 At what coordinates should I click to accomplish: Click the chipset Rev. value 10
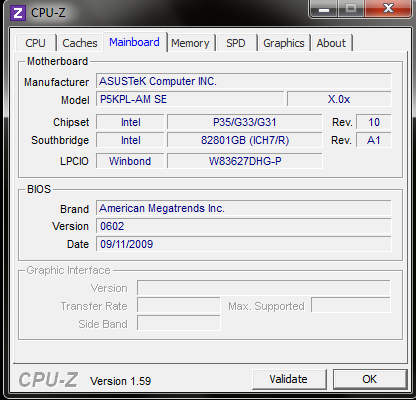374,122
